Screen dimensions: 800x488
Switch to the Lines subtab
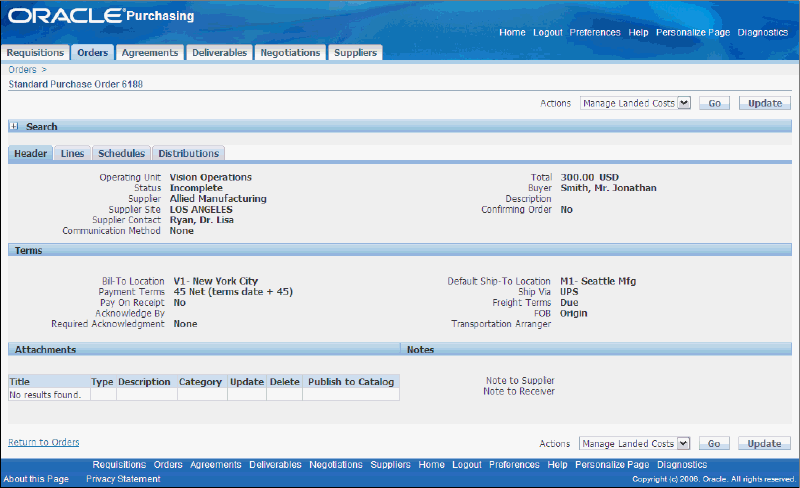pos(72,154)
